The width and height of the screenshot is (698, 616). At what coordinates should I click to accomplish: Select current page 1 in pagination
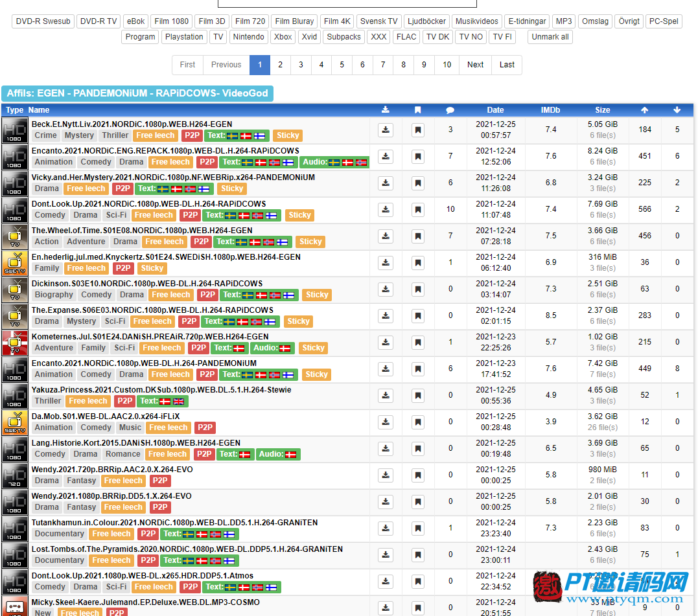[x=259, y=65]
